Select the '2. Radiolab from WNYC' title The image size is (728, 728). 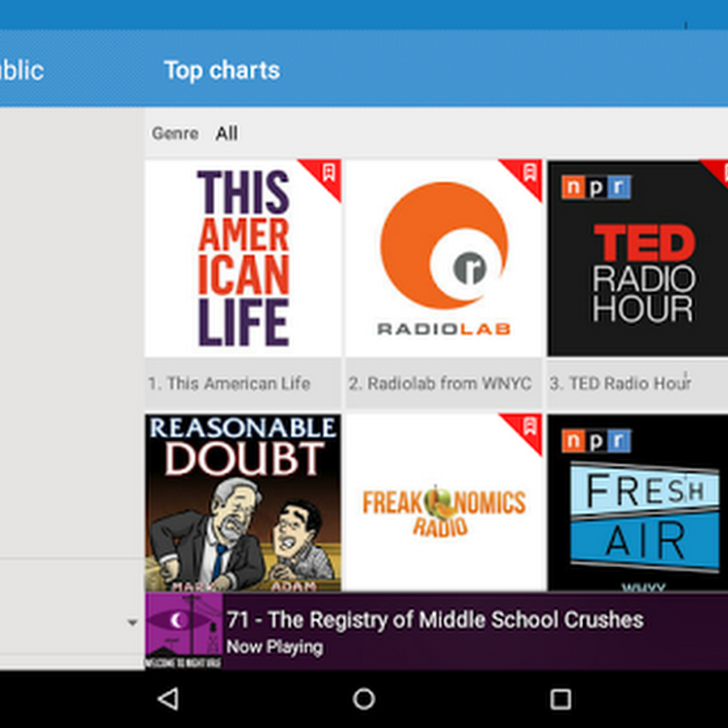tap(440, 383)
